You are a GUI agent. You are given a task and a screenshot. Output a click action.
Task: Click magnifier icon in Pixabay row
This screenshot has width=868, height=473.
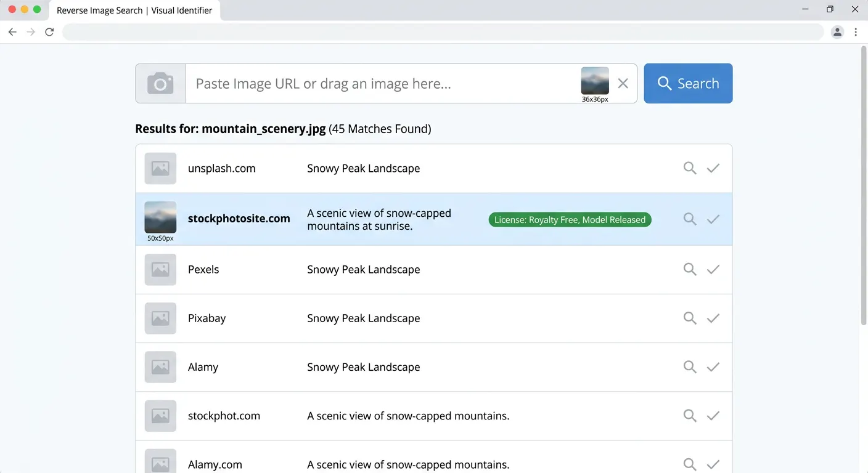[x=690, y=318]
